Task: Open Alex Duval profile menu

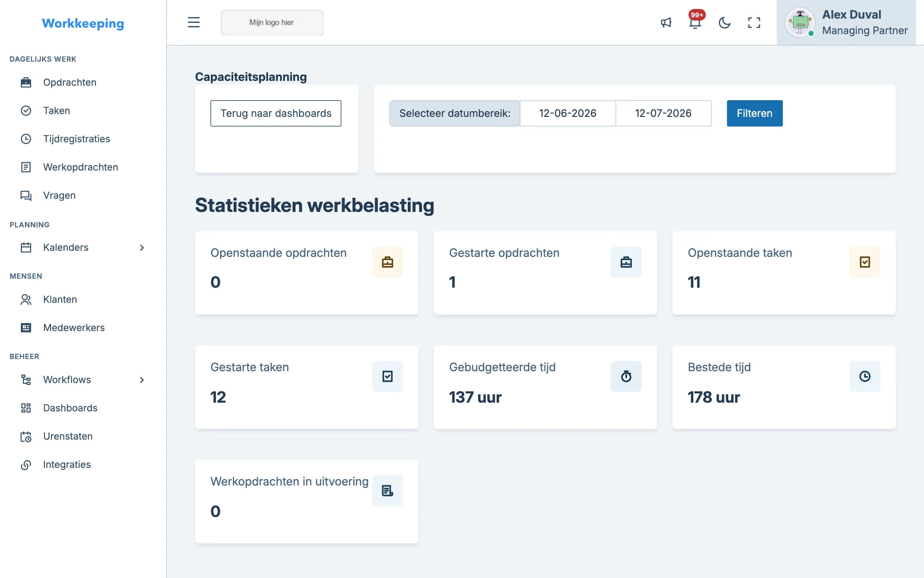Action: pyautogui.click(x=846, y=22)
